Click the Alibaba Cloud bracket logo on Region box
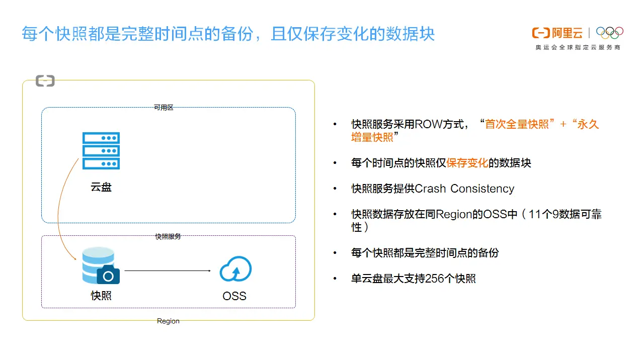This screenshot has width=644, height=362. pyautogui.click(x=45, y=80)
